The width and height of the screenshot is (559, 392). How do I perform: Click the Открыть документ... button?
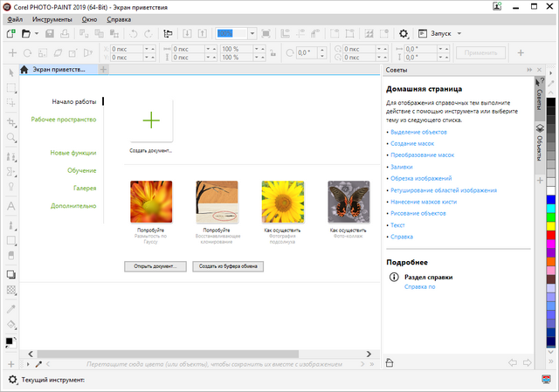(x=155, y=265)
